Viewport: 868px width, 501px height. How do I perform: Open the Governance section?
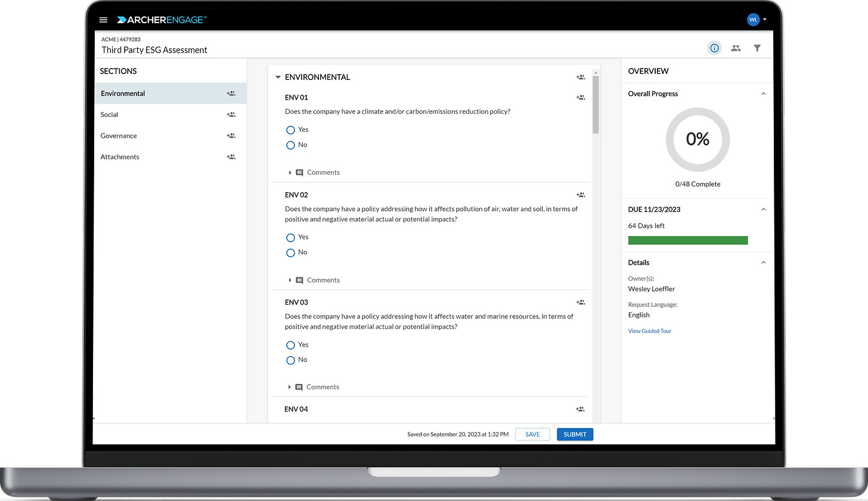pos(170,136)
